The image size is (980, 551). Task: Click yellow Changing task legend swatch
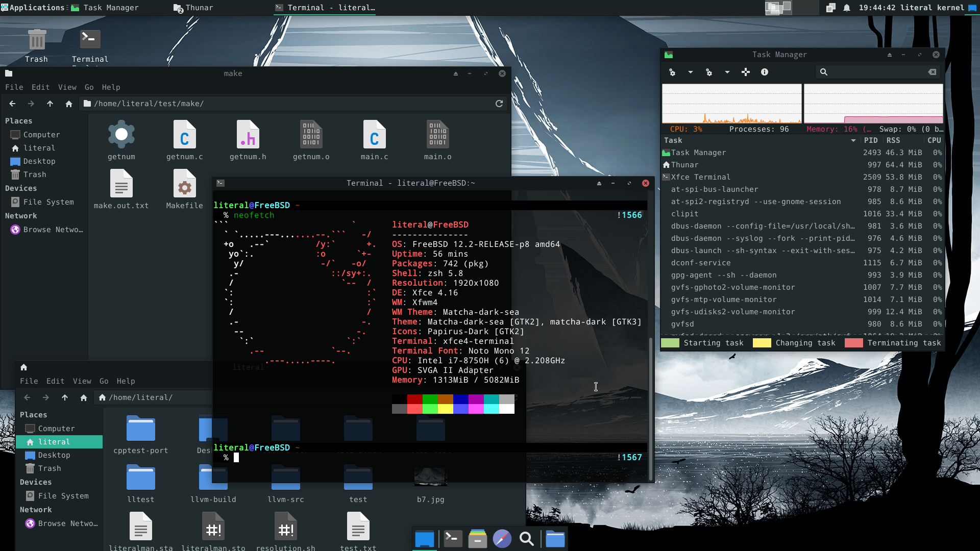(x=762, y=343)
